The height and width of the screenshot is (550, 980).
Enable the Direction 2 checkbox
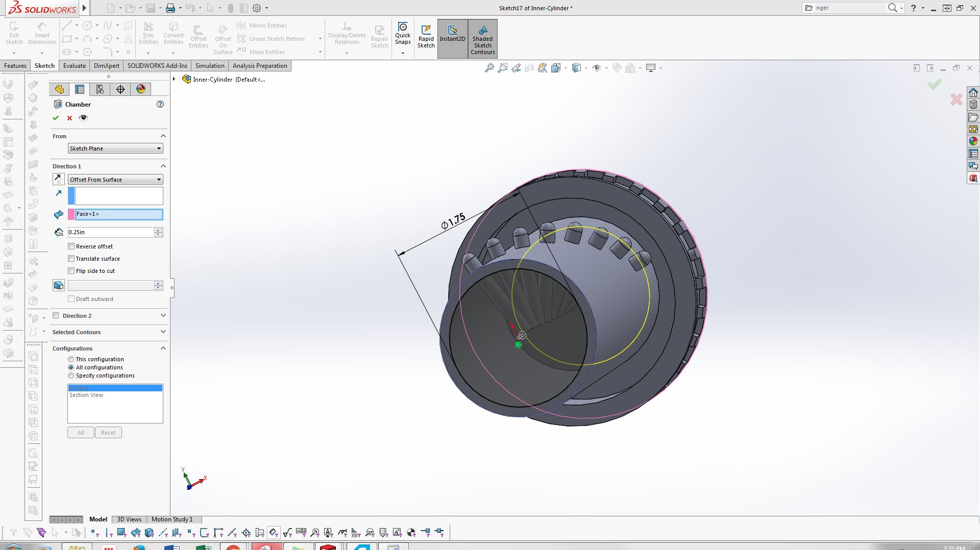(x=56, y=316)
